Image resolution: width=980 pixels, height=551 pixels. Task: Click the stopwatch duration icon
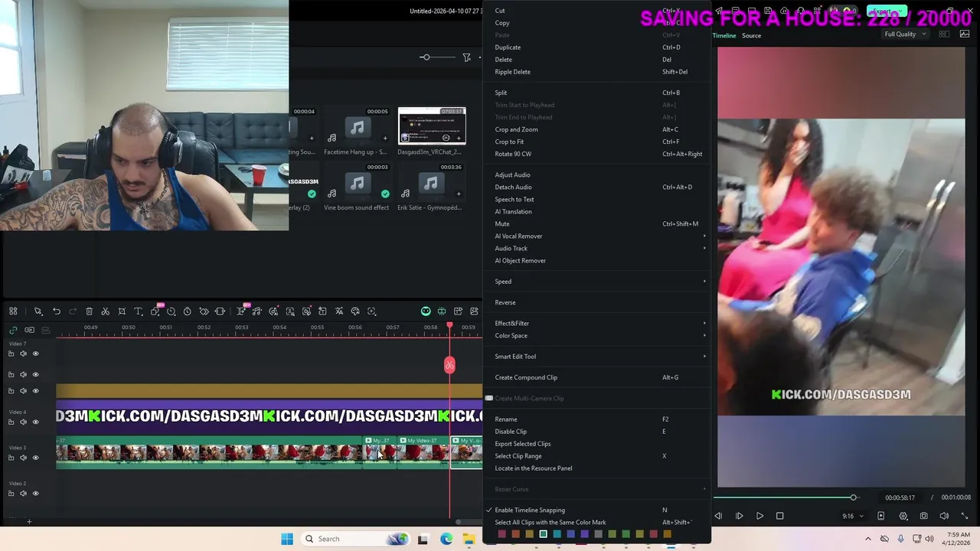click(x=188, y=311)
